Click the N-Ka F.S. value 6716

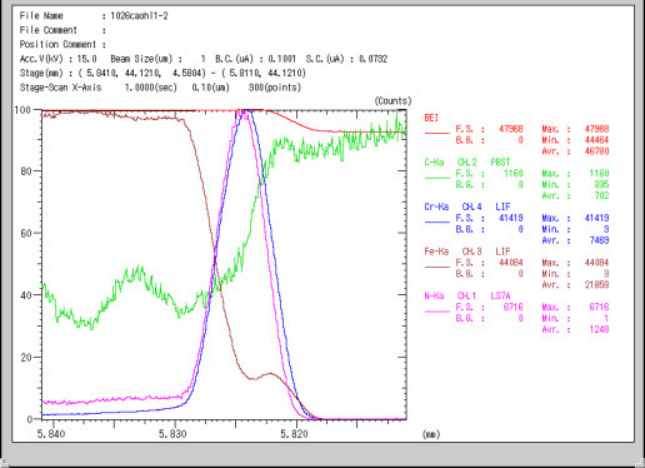[x=513, y=307]
